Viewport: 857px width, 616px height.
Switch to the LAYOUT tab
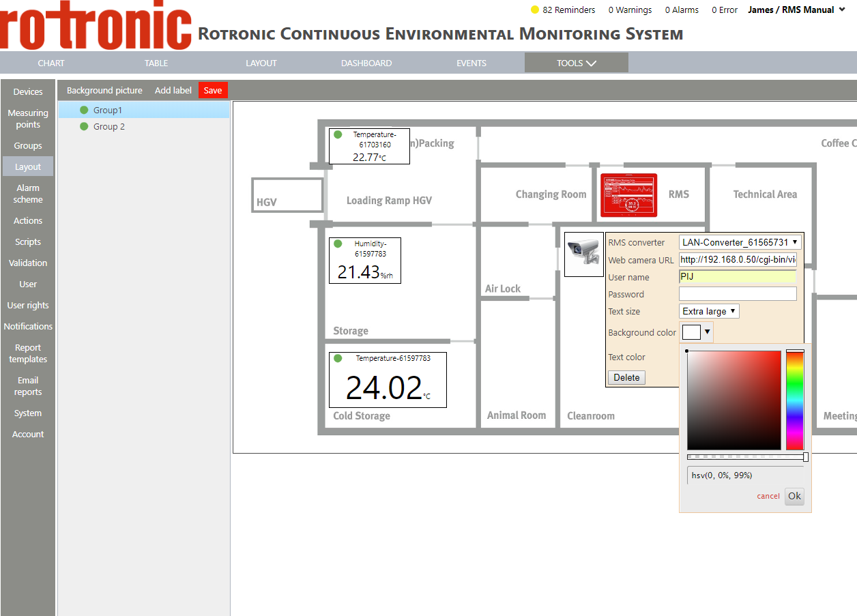pyautogui.click(x=261, y=63)
